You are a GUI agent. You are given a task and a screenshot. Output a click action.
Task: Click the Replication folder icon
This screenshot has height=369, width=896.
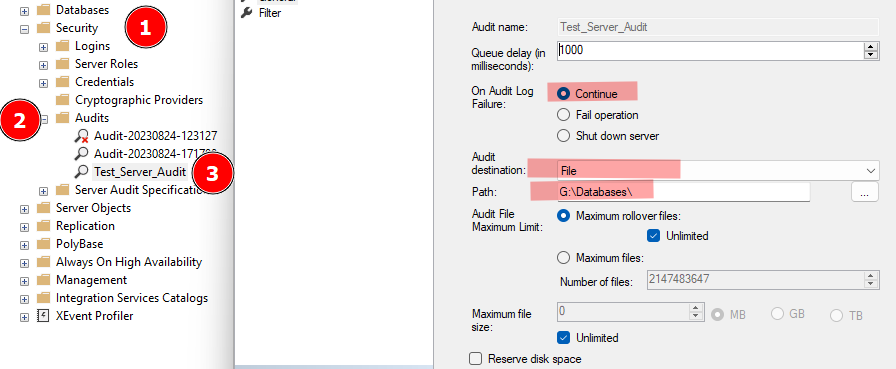pyautogui.click(x=43, y=226)
